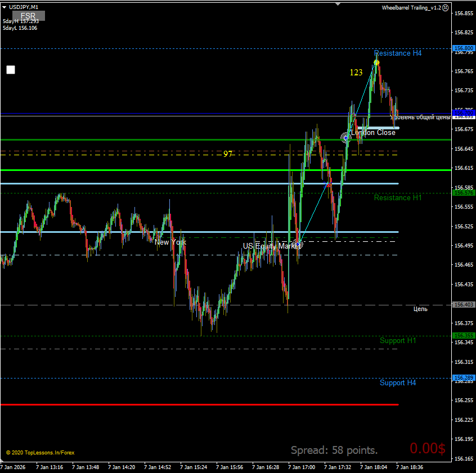
Task: Click the Цель target label
Action: [420, 309]
